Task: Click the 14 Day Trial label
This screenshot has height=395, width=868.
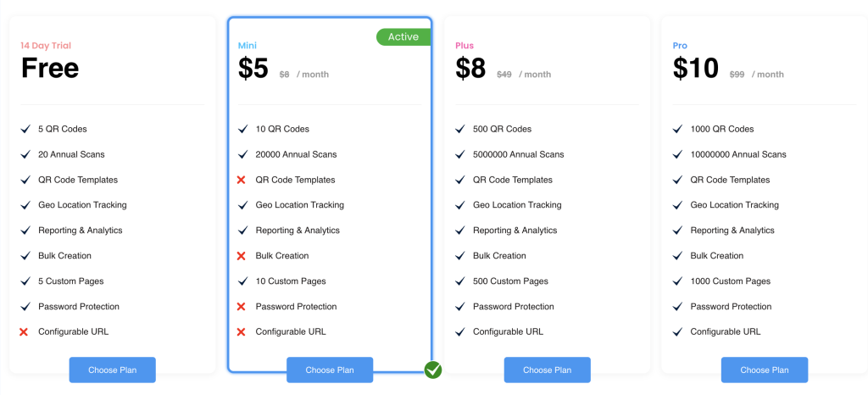Action: coord(52,46)
